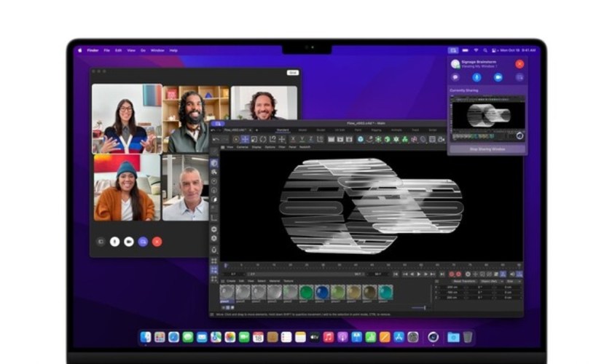Toggle blue video button in Signage Brainstorm panel

click(498, 77)
